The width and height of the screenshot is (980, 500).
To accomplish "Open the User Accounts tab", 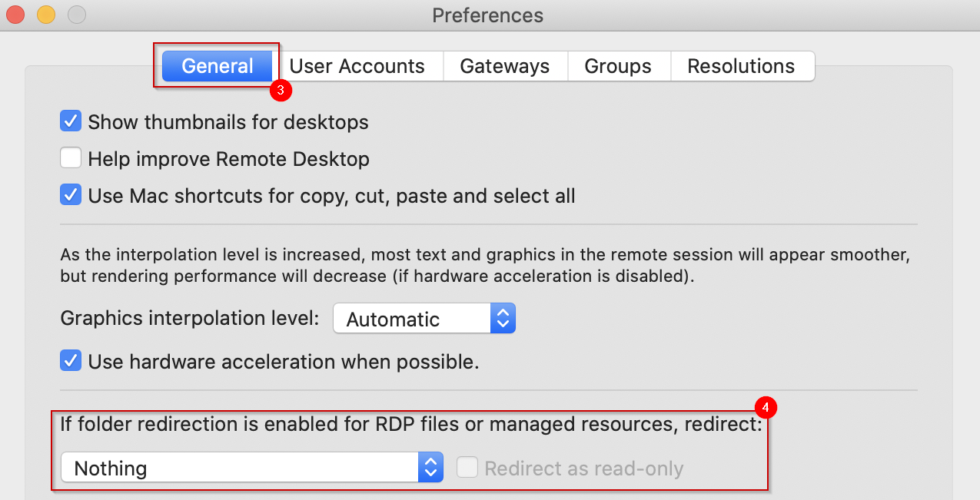I will (x=357, y=66).
